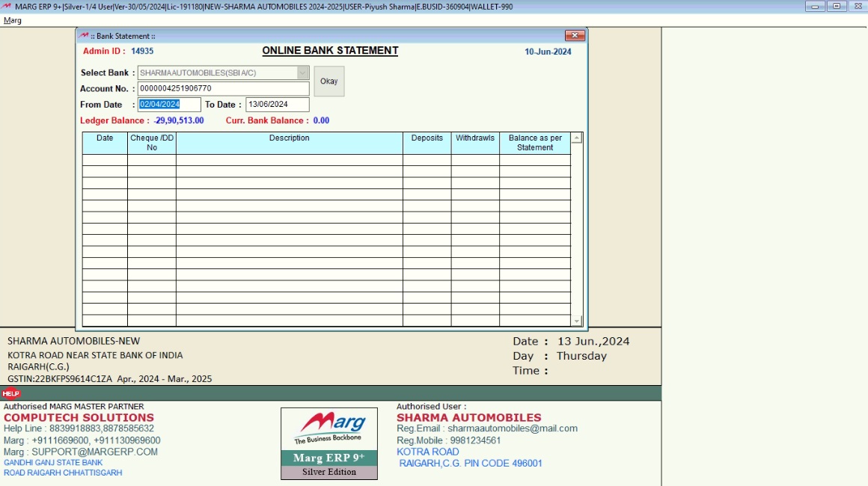The height and width of the screenshot is (486, 868).
Task: Click the Reg.Mobile number 9981234561
Action: [x=475, y=440]
